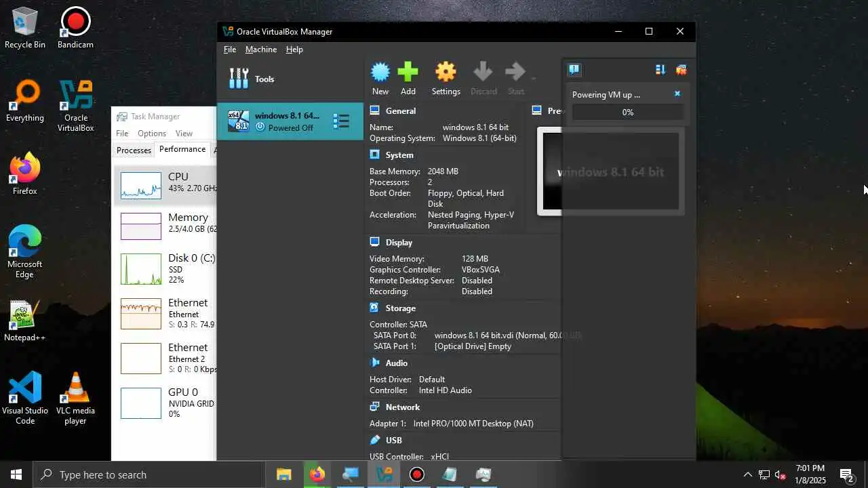The width and height of the screenshot is (868, 488).
Task: Click the Display section icon
Action: point(375,242)
